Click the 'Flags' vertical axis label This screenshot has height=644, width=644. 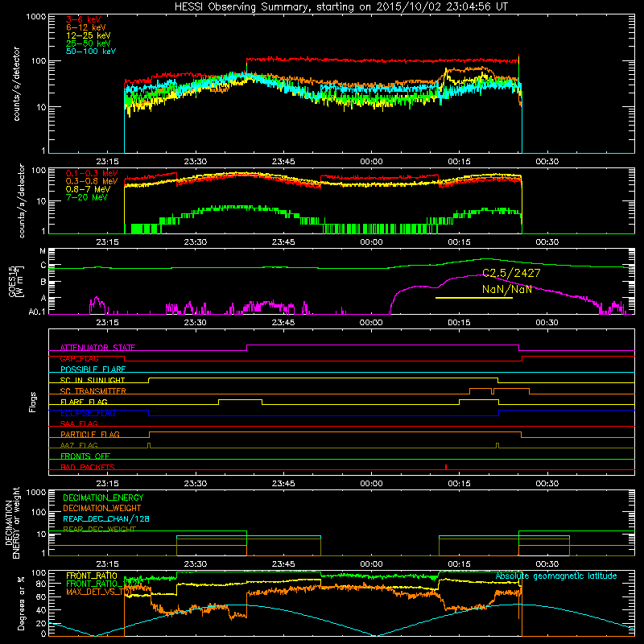tap(33, 402)
